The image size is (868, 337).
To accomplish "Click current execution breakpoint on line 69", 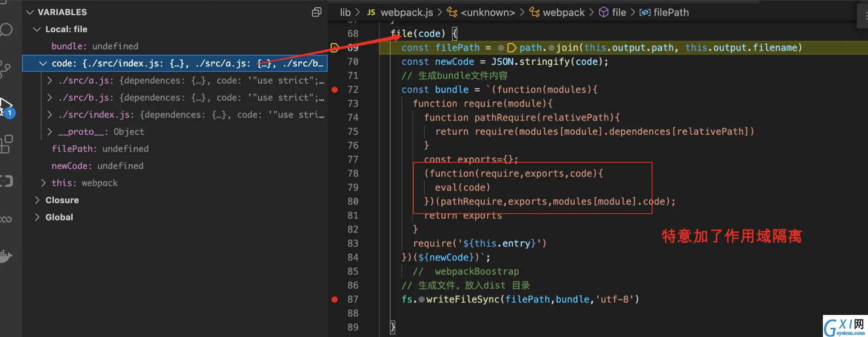I will pyautogui.click(x=335, y=47).
